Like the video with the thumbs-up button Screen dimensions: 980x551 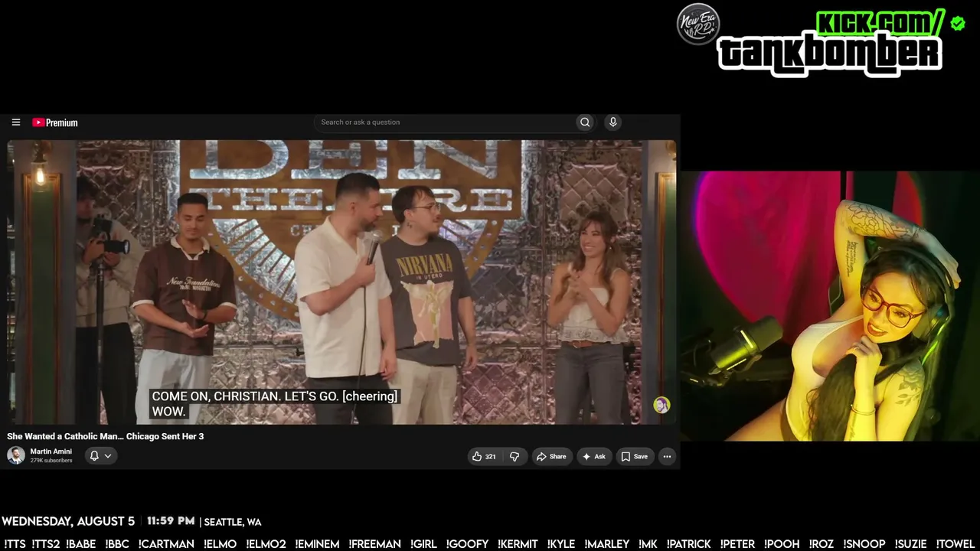coord(484,457)
